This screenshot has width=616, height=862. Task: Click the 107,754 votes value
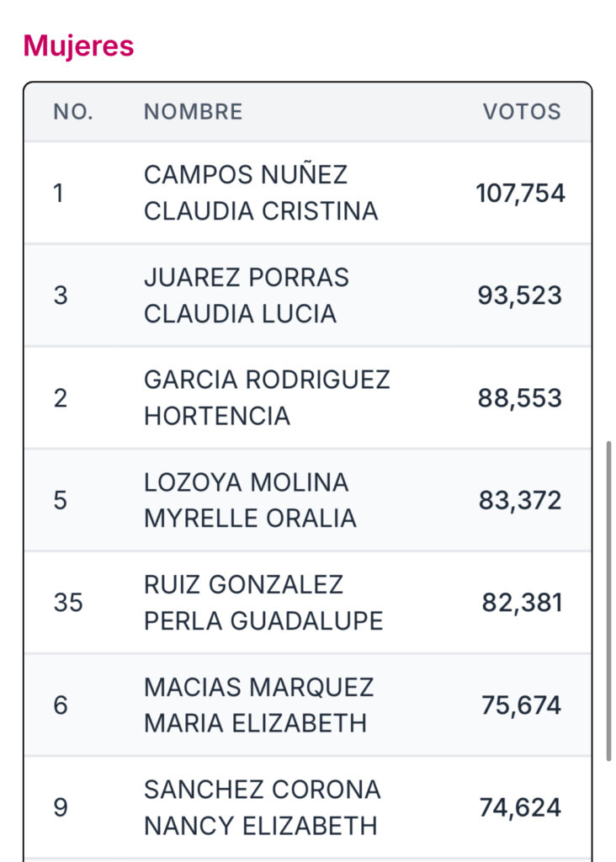[520, 194]
